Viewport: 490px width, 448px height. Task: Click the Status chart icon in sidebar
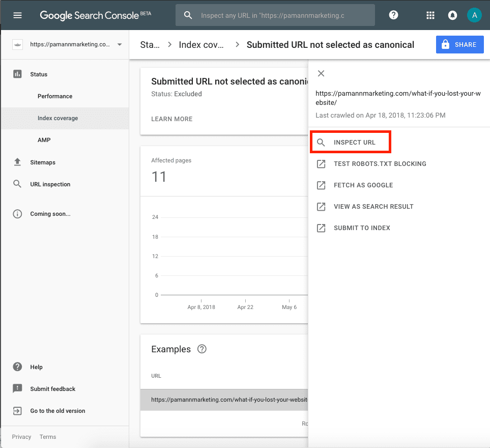tap(17, 74)
